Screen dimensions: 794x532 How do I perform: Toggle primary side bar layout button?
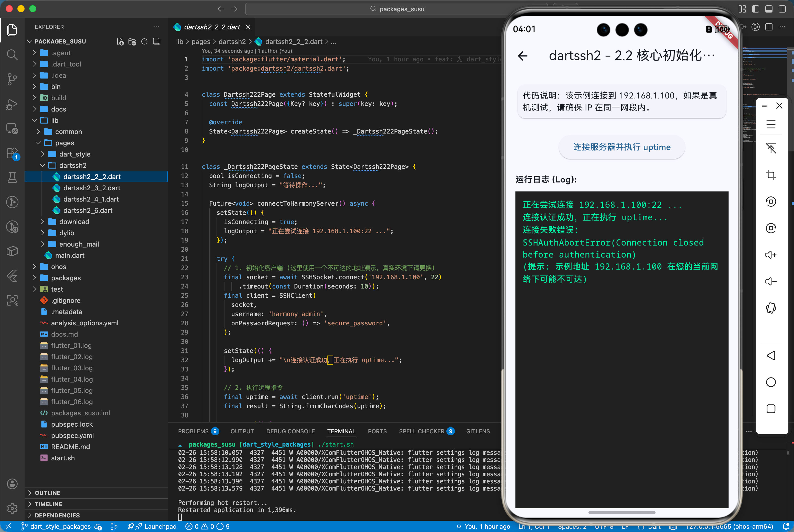[x=755, y=9]
